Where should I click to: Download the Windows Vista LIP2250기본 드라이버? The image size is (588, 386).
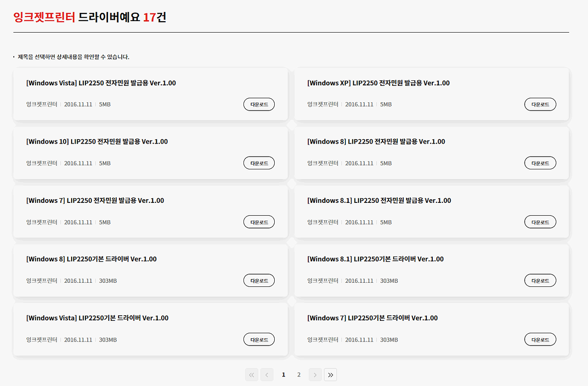[259, 339]
